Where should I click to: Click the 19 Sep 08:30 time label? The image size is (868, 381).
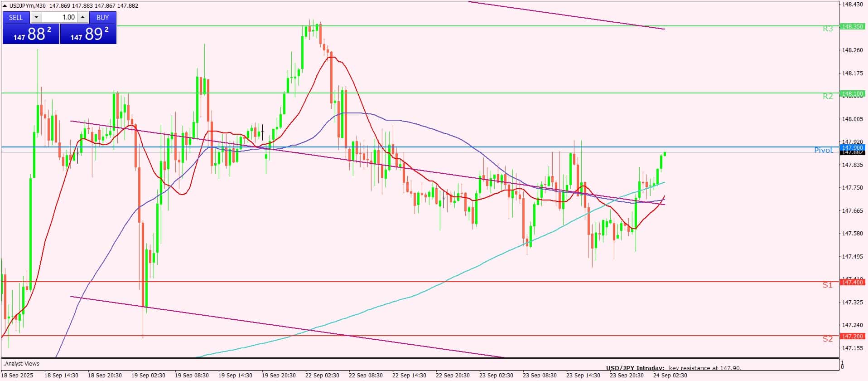coord(192,376)
